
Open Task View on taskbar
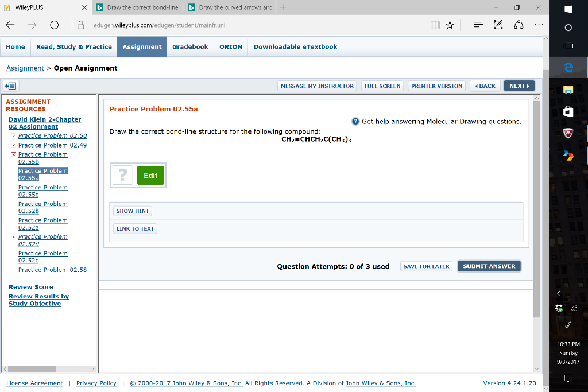click(x=568, y=46)
